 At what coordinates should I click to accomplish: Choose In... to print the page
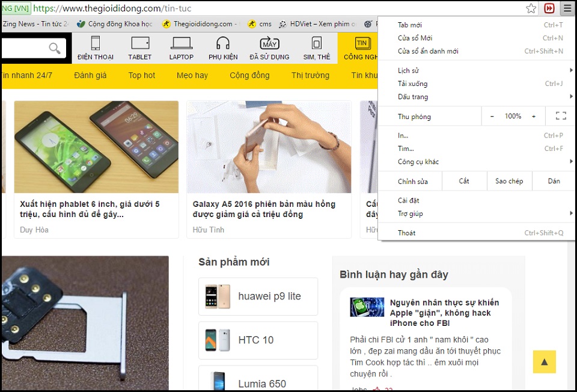(477, 135)
